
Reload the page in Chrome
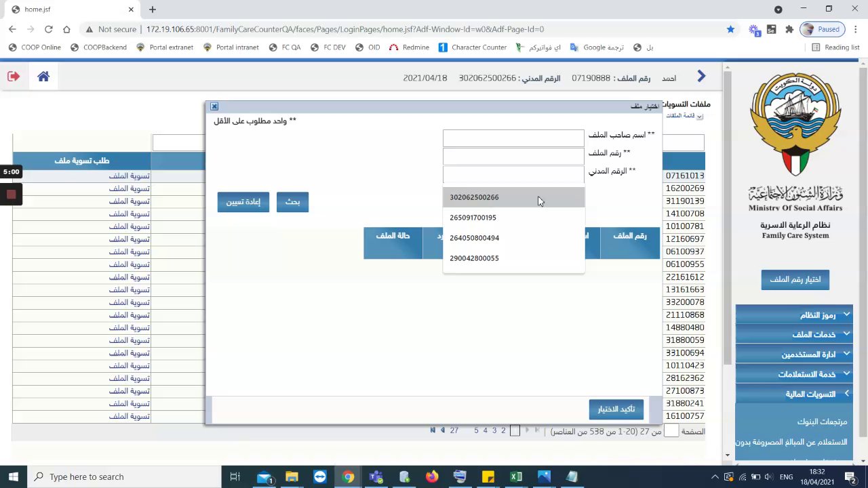(x=48, y=29)
